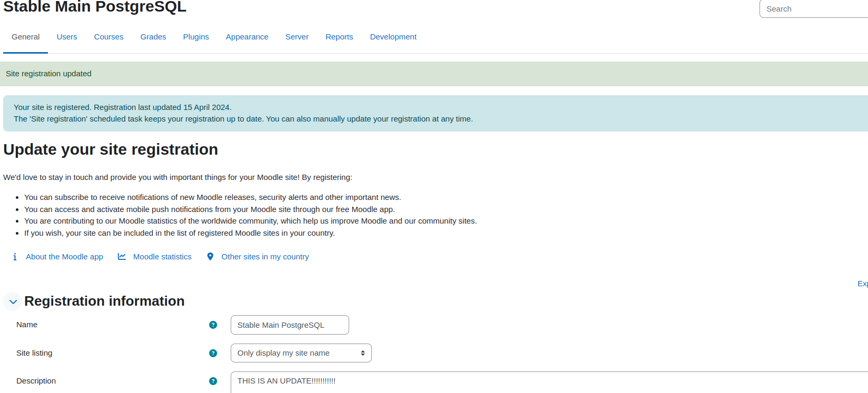
Task: Open the Reports tab
Action: (x=339, y=37)
